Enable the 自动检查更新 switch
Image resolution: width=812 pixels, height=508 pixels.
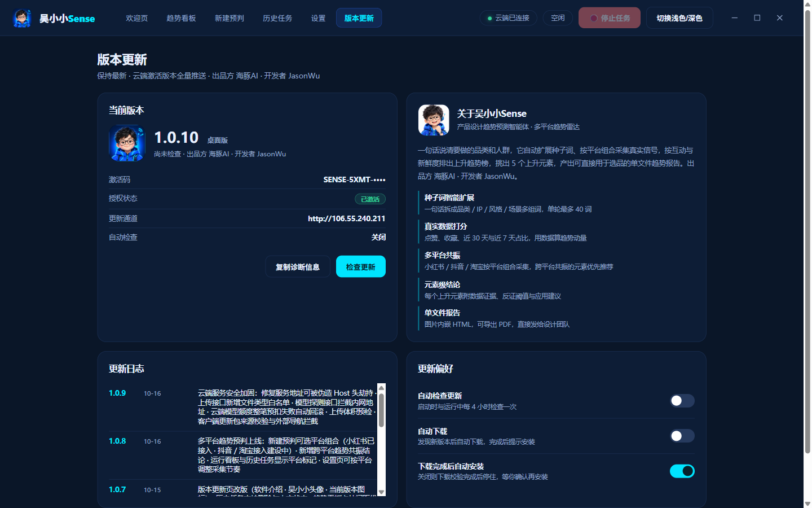[682, 401]
